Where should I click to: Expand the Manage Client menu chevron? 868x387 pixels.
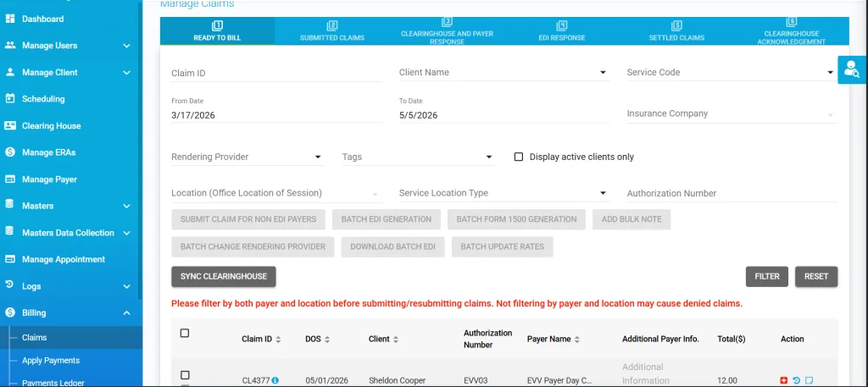click(x=127, y=73)
